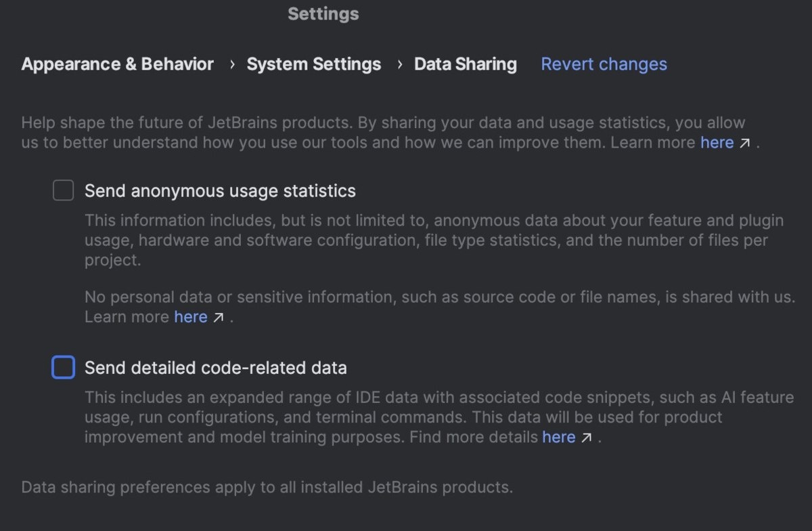Click the external arrow icon in the intro paragraph
Image resolution: width=812 pixels, height=531 pixels.
[744, 144]
